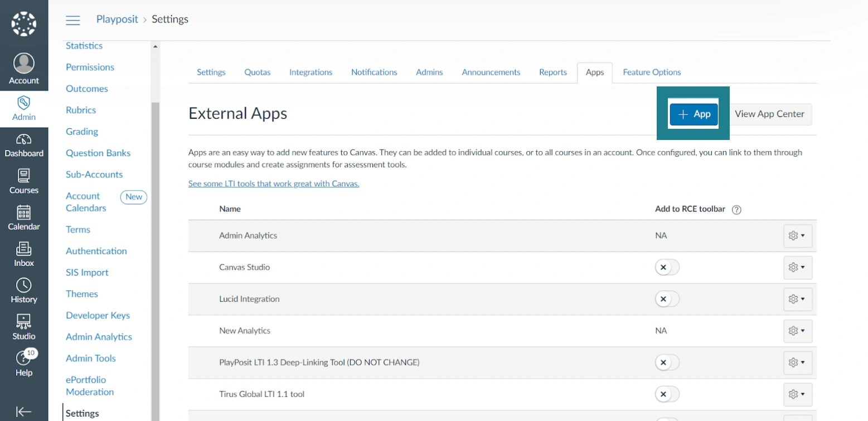Click the 'New Analytics' app name
Viewport: 868px width, 421px height.
click(245, 331)
